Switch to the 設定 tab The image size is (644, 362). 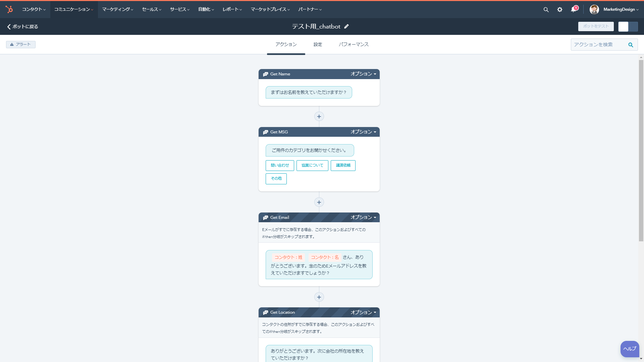pyautogui.click(x=318, y=45)
